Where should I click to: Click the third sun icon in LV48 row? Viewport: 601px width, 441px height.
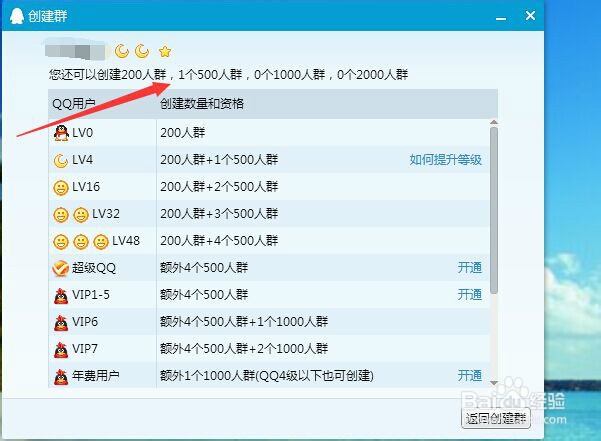(x=101, y=242)
